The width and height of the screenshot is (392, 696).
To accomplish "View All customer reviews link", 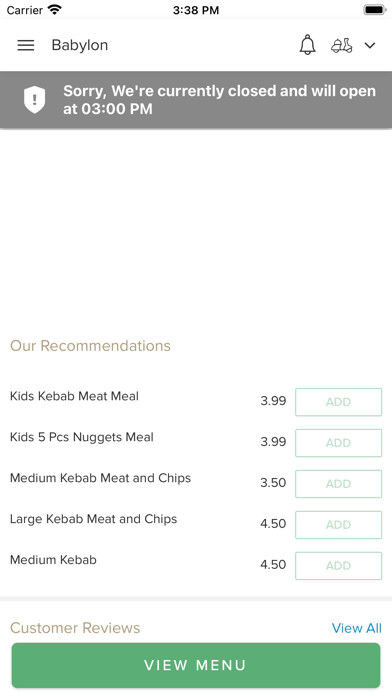I will 356,628.
